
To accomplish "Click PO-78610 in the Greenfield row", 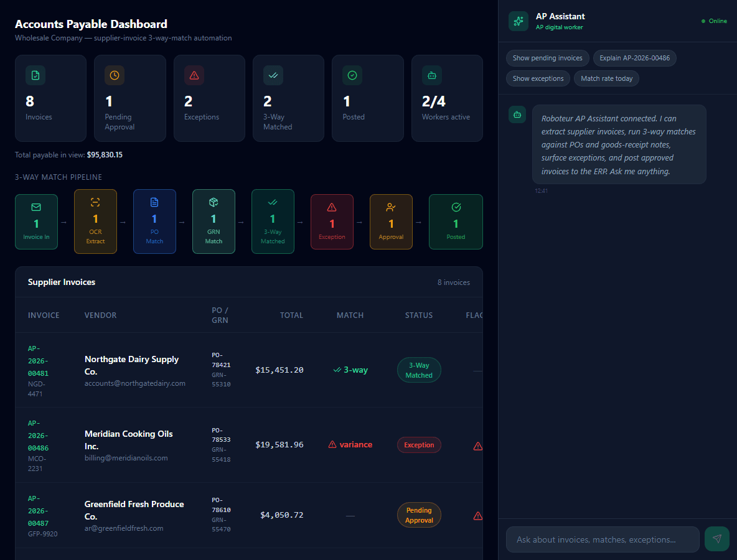I will 221,505.
